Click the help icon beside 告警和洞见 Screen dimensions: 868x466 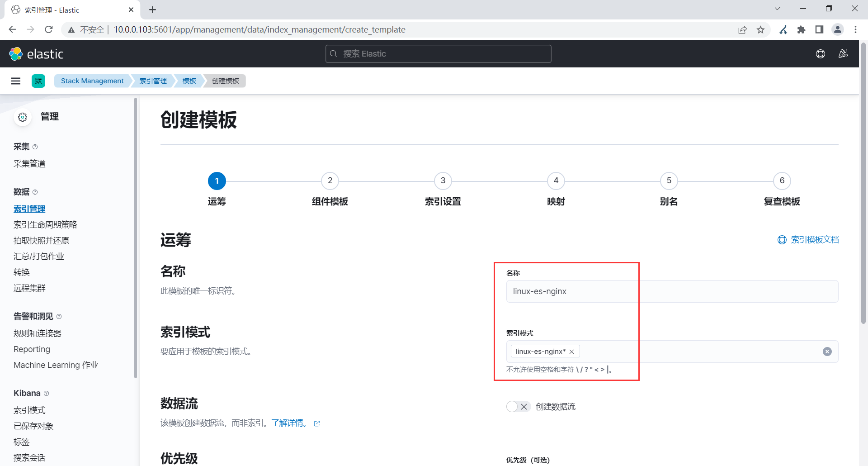pos(59,317)
